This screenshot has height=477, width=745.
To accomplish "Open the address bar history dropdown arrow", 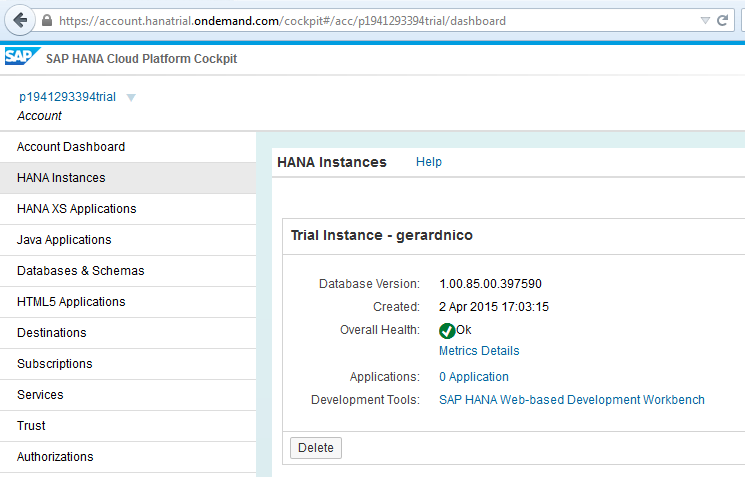I will (x=705, y=20).
